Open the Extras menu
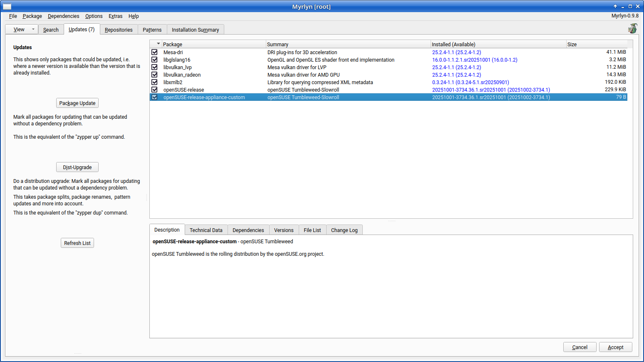This screenshot has height=362, width=644. (x=115, y=16)
